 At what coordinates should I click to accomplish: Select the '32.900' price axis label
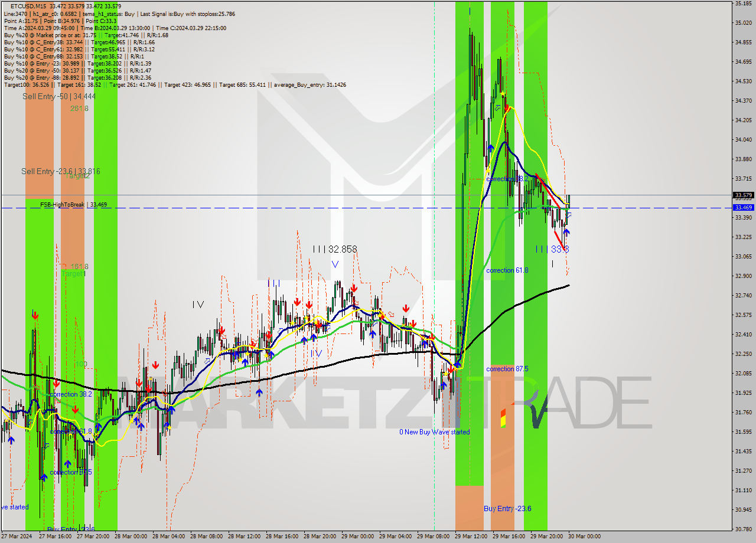(743, 276)
